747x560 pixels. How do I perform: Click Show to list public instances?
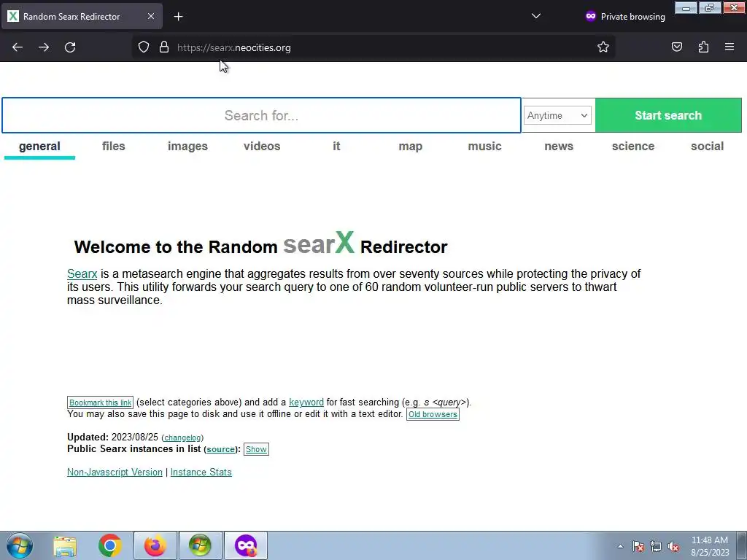(x=256, y=449)
